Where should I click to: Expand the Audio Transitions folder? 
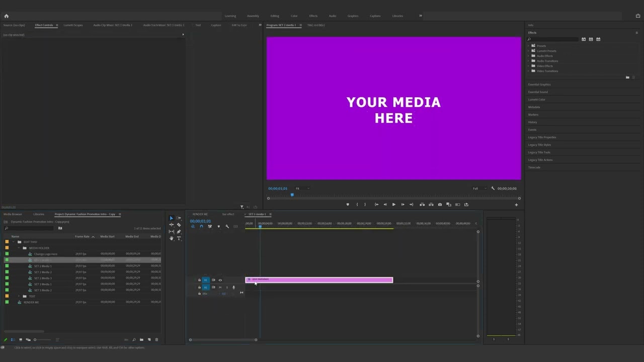coord(529,61)
